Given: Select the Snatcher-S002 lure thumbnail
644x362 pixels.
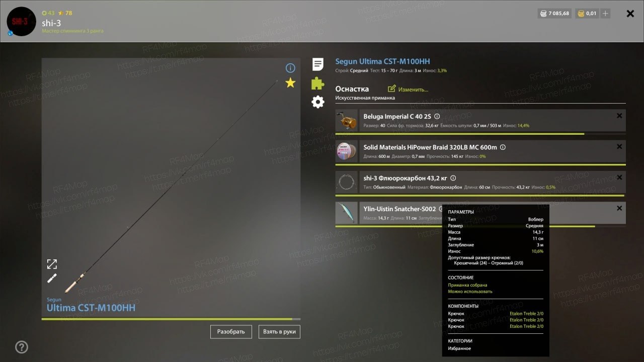Looking at the screenshot, I should pos(347,213).
